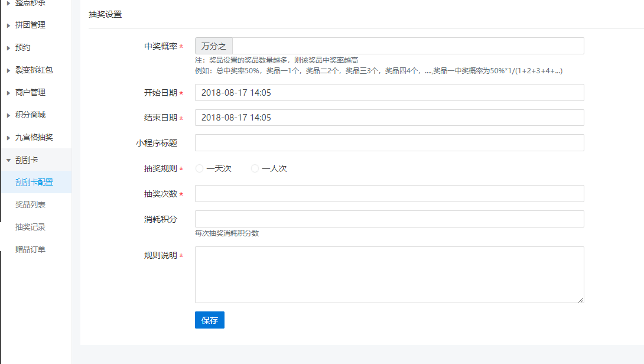The width and height of the screenshot is (644, 364).
Task: Focus the 小程序标题 text box
Action: tap(389, 142)
